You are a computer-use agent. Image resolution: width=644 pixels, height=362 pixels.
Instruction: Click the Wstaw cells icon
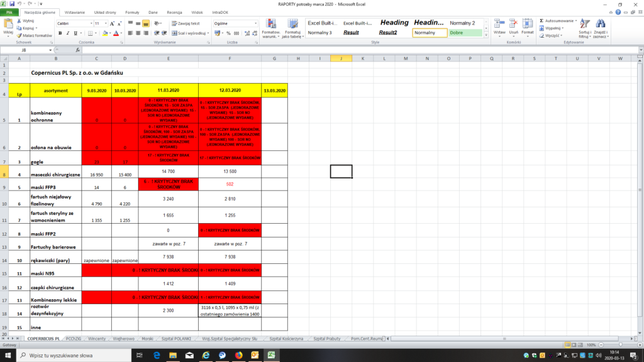click(x=499, y=25)
